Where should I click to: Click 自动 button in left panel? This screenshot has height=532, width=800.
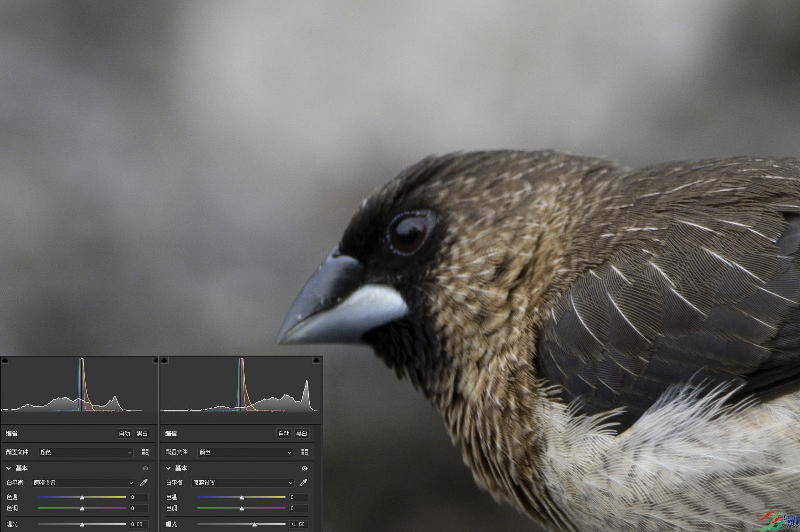pos(125,433)
